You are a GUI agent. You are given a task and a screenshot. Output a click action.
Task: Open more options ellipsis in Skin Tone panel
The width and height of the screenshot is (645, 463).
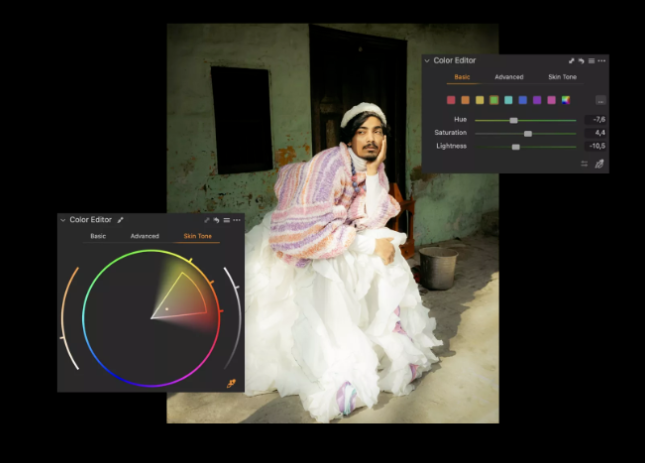click(237, 220)
